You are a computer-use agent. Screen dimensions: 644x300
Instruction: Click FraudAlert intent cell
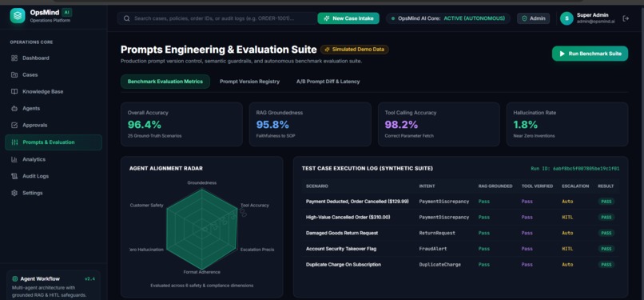point(433,249)
